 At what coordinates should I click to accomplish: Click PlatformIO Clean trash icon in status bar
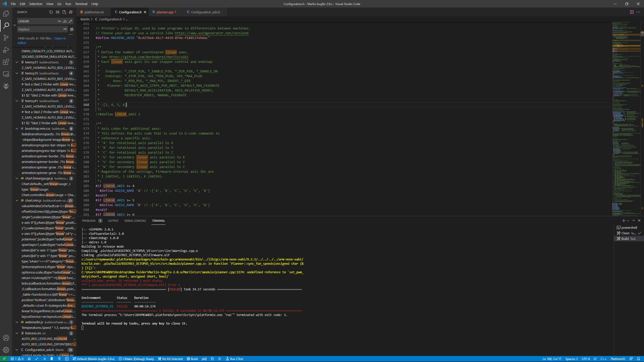coord(52,359)
